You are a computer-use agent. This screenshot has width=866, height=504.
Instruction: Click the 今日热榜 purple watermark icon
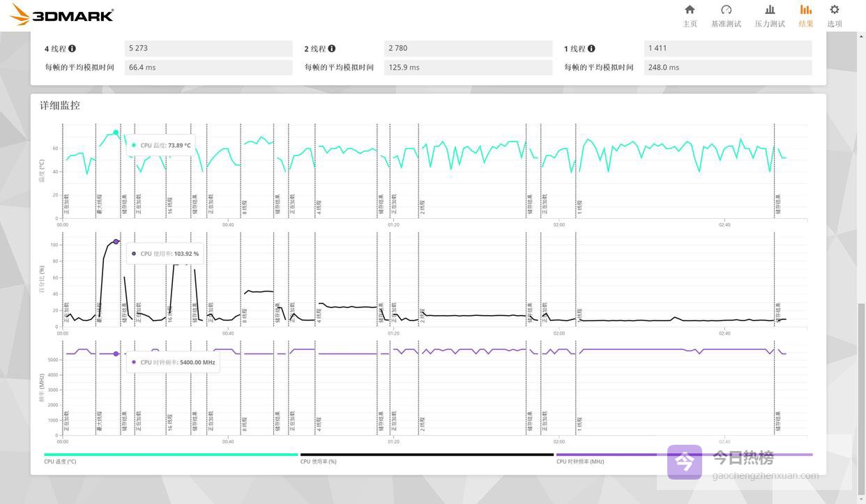click(684, 462)
